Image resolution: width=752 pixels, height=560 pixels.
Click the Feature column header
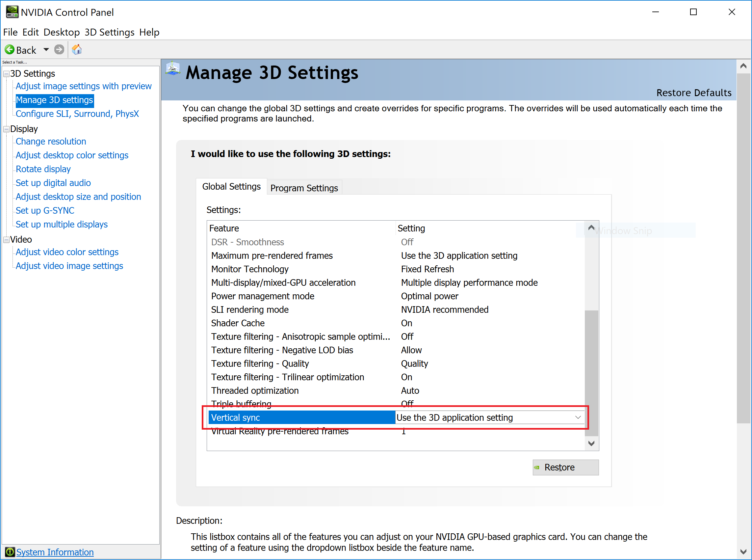(x=301, y=228)
